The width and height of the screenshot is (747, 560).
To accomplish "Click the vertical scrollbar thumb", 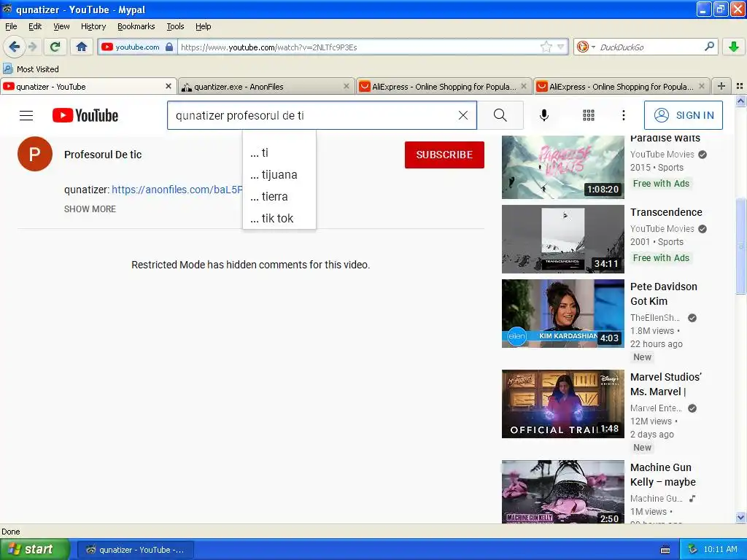I will tap(741, 246).
